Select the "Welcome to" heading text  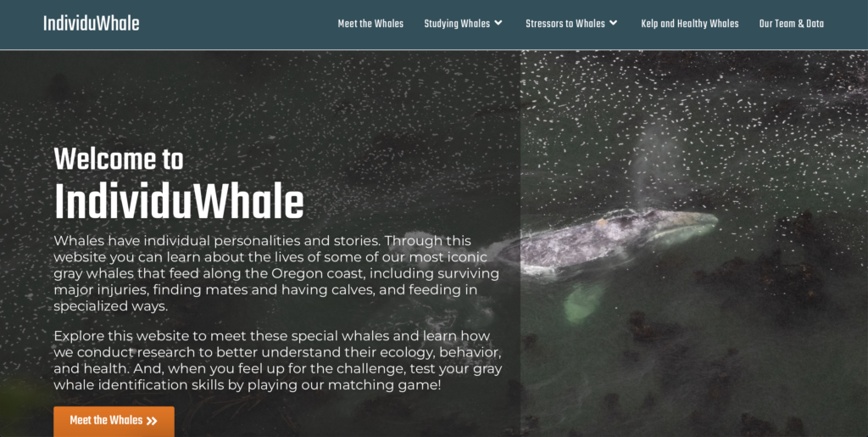[x=119, y=160]
